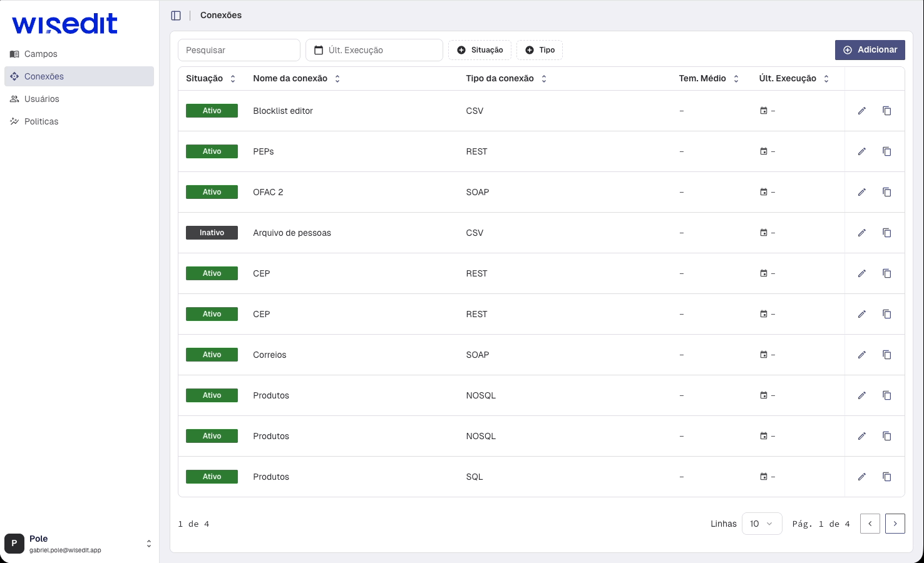
Task: Navigate to Usuários in sidebar
Action: click(x=41, y=99)
